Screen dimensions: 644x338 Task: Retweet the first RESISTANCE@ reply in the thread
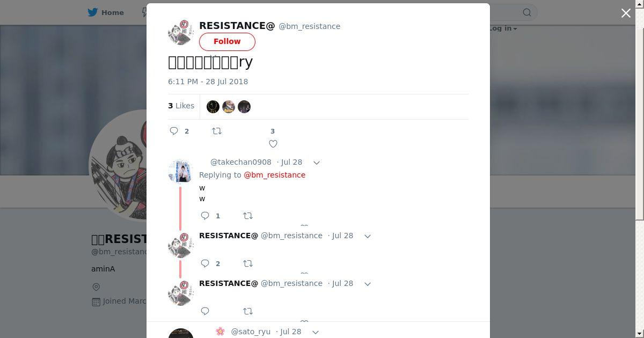248,263
